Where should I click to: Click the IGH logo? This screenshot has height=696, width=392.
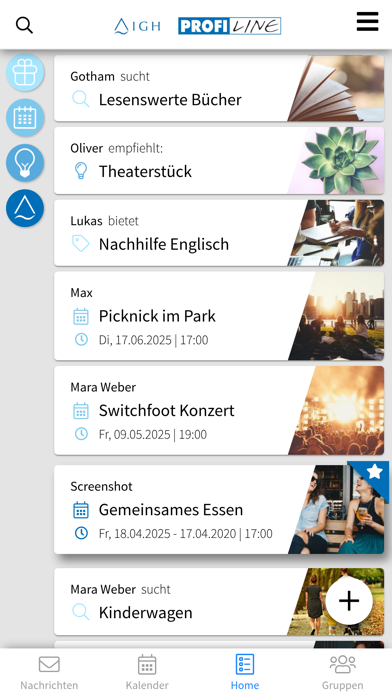(x=137, y=26)
